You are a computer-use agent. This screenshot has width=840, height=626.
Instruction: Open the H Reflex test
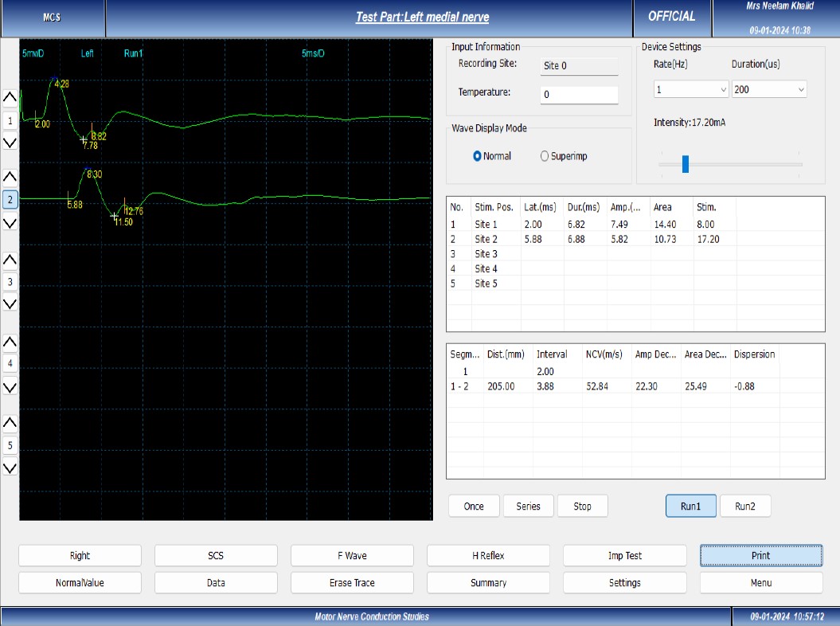click(488, 555)
